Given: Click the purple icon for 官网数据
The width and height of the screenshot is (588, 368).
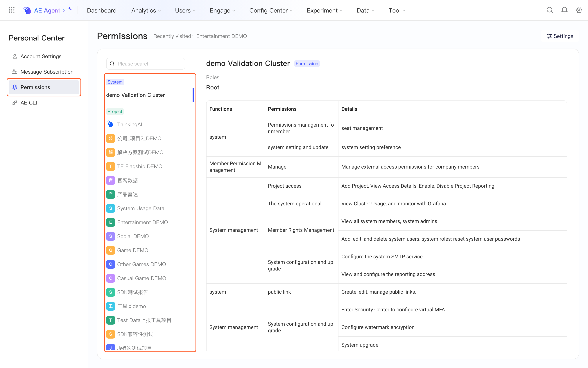Looking at the screenshot, I should coord(111,180).
